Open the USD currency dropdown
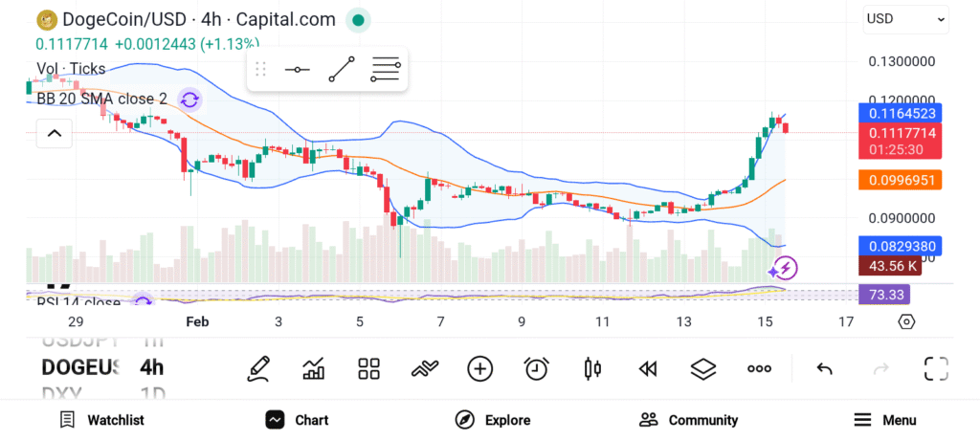 [905, 18]
